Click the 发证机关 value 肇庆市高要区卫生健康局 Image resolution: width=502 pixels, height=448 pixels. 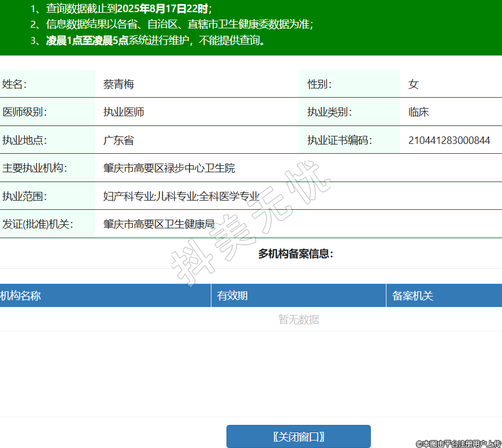pyautogui.click(x=159, y=224)
